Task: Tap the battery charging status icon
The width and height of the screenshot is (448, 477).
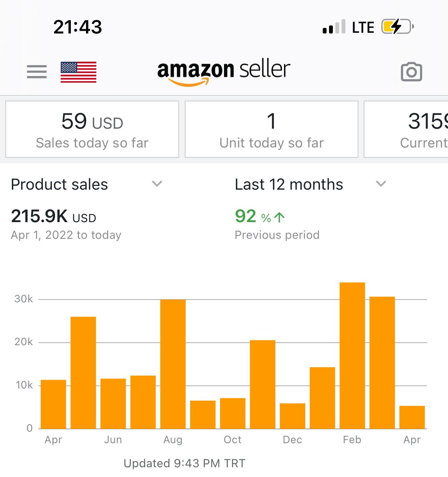Action: click(398, 27)
